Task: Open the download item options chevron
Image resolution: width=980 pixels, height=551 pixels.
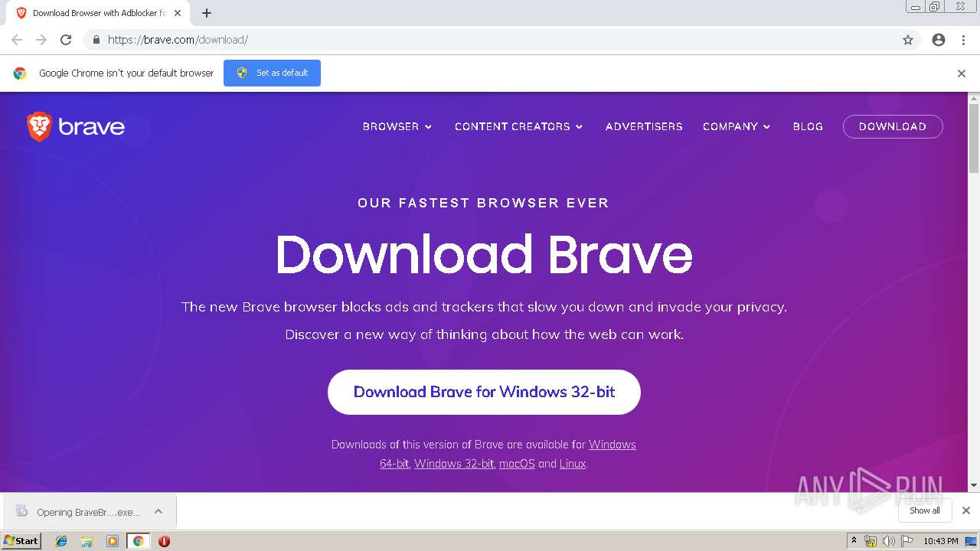Action: 158,511
